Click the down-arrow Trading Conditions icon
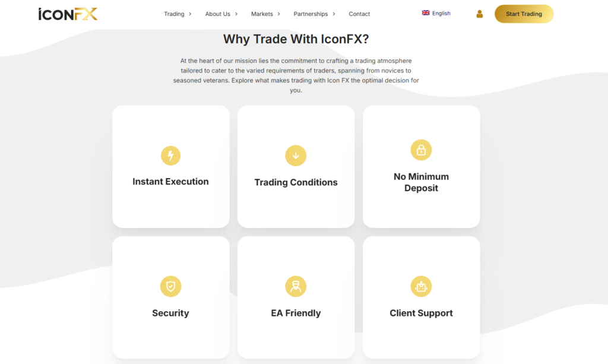The image size is (608, 364). coord(296,156)
